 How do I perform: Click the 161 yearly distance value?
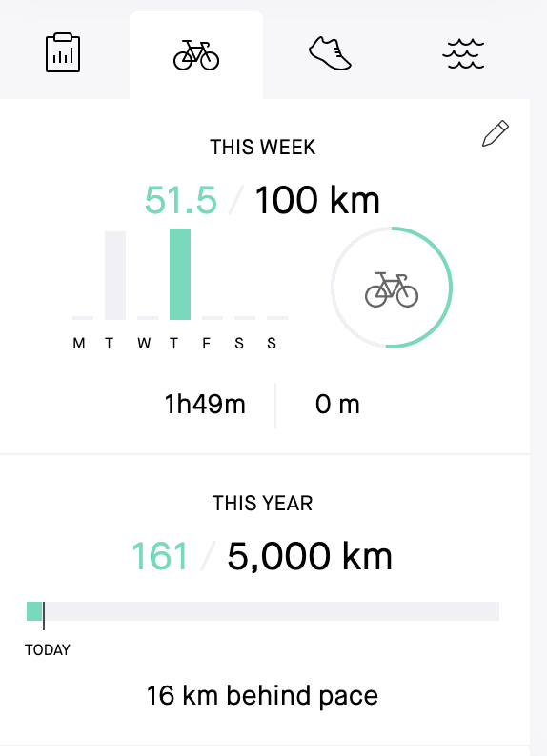tap(160, 556)
